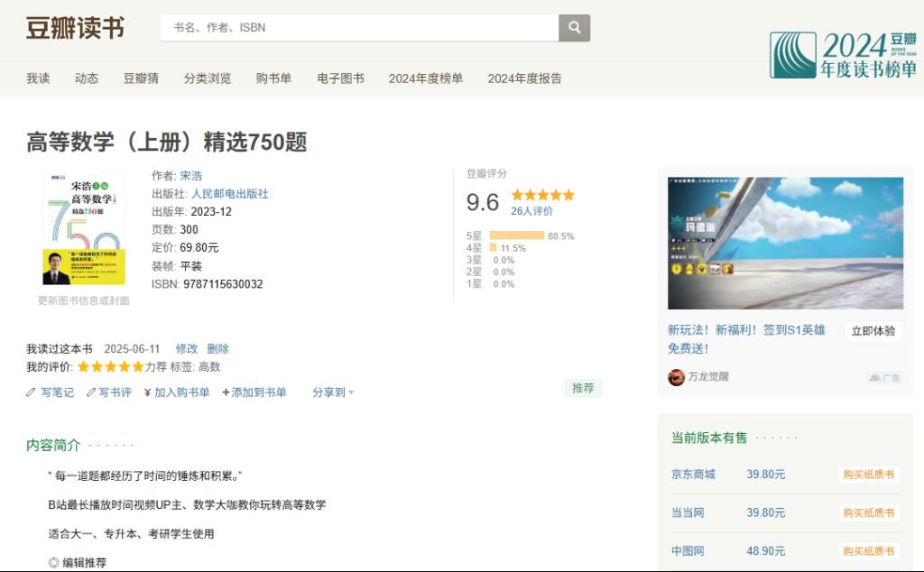This screenshot has height=572, width=924.
Task: Click the search field for 书名、作者、ISBN
Action: click(359, 28)
